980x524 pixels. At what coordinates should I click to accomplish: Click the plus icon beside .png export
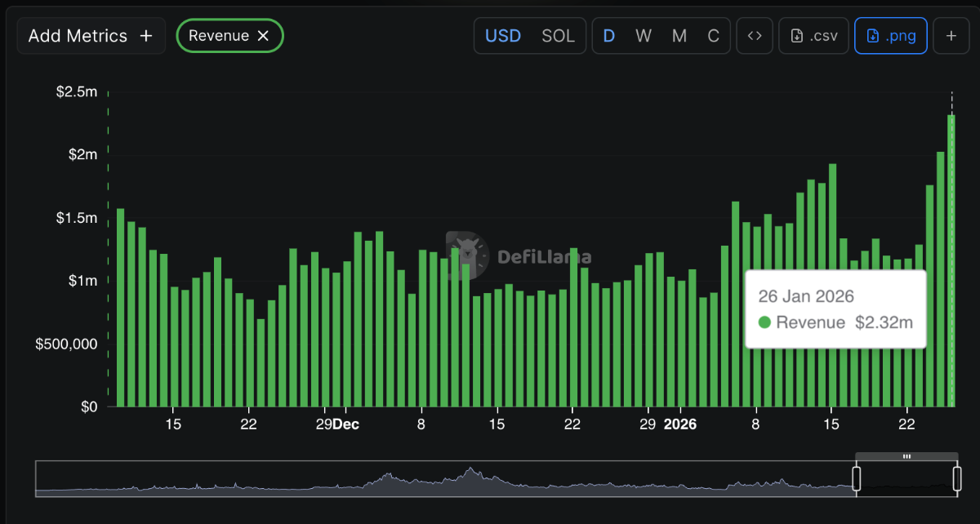pos(951,35)
